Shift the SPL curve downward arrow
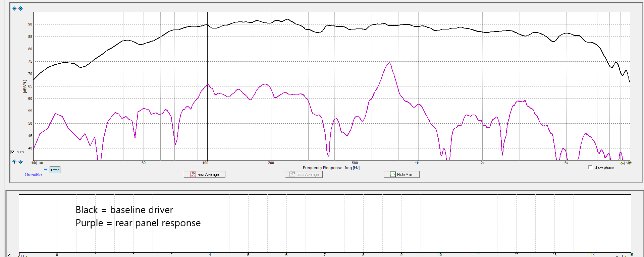644x257 pixels. 20,162
